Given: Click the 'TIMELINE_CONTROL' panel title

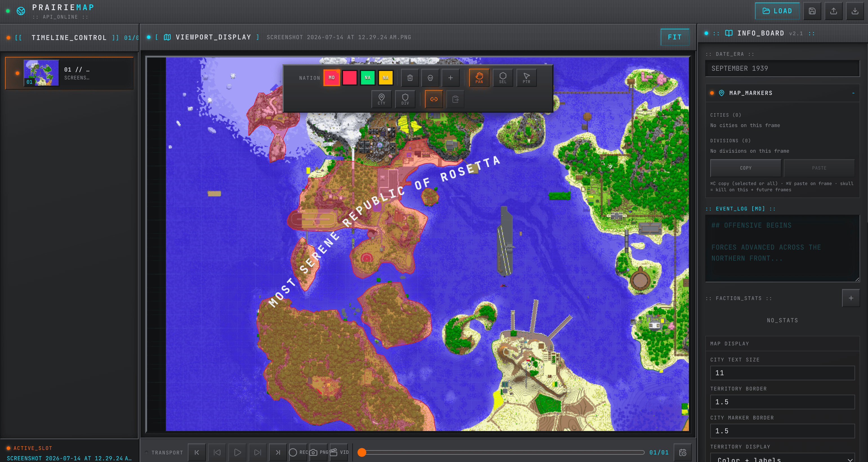Looking at the screenshot, I should (69, 38).
